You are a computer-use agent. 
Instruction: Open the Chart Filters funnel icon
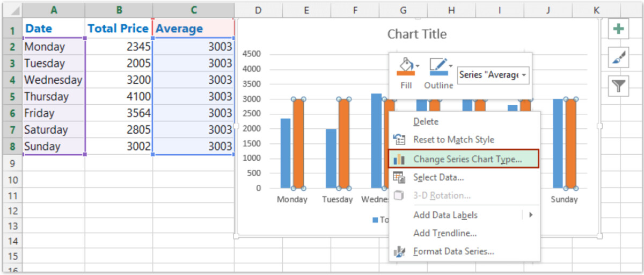pos(618,85)
